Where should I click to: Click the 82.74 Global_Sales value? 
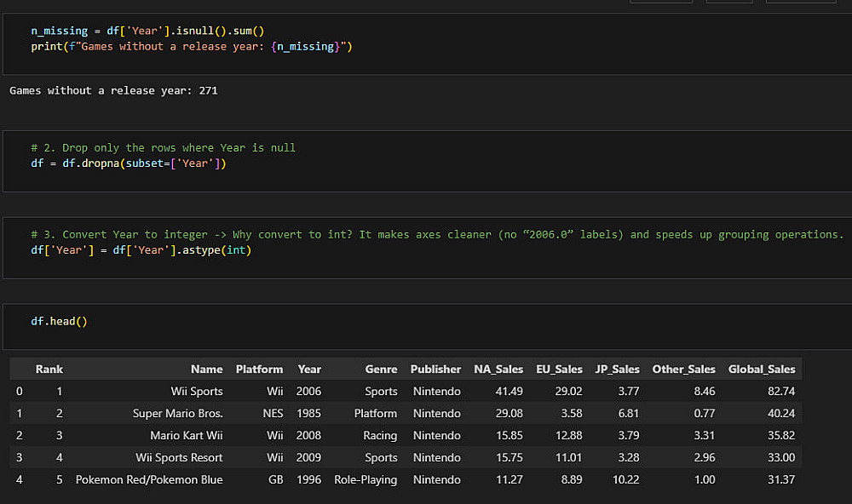780,392
